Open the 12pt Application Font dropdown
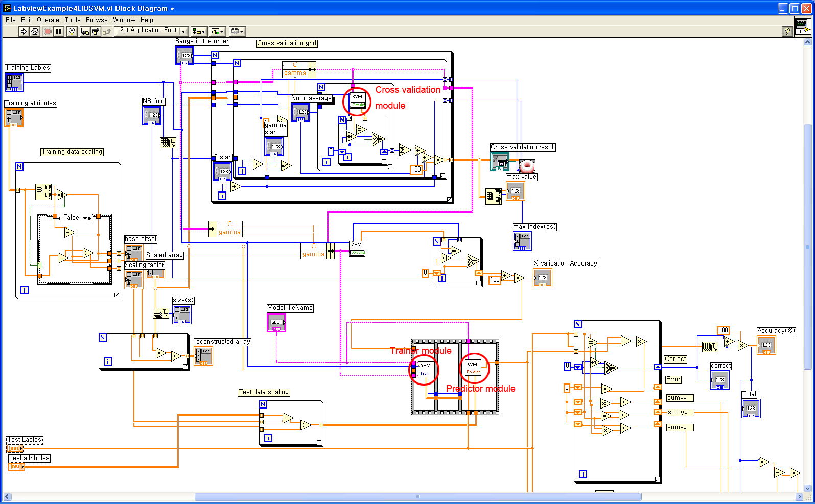The image size is (815, 504). click(151, 31)
